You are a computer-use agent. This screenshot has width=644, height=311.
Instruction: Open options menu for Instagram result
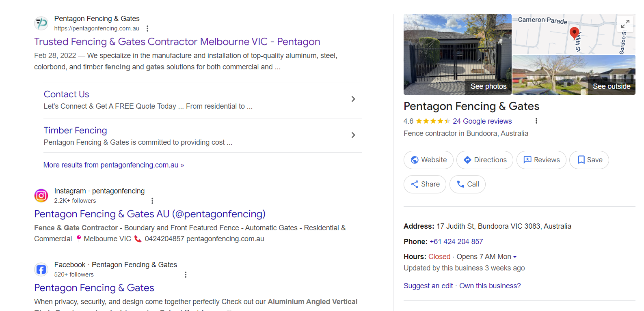pyautogui.click(x=152, y=201)
